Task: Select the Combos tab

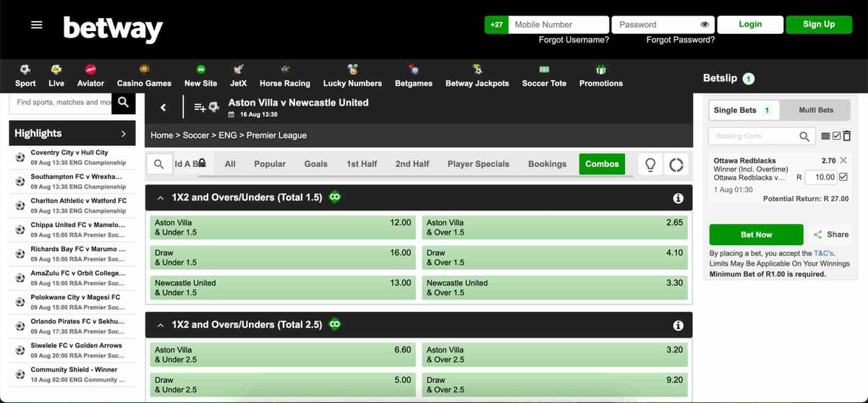Action: [603, 164]
